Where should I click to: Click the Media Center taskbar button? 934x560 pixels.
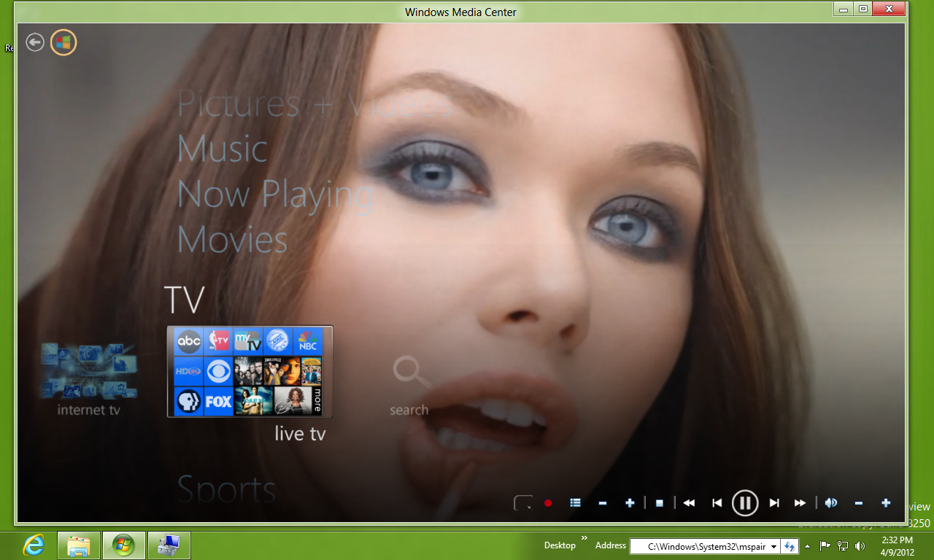tap(123, 545)
